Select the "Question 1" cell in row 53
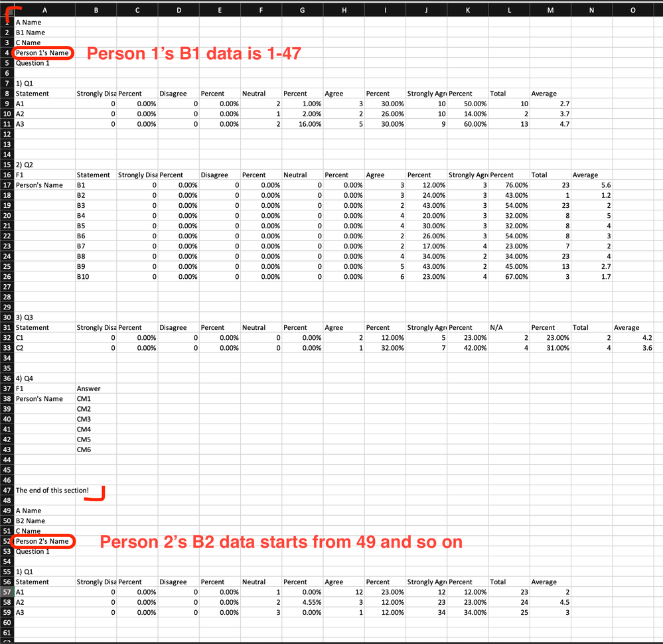 [x=44, y=551]
